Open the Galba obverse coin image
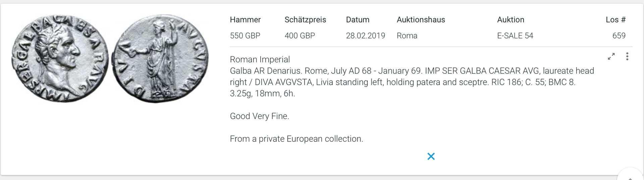 [x=60, y=58]
